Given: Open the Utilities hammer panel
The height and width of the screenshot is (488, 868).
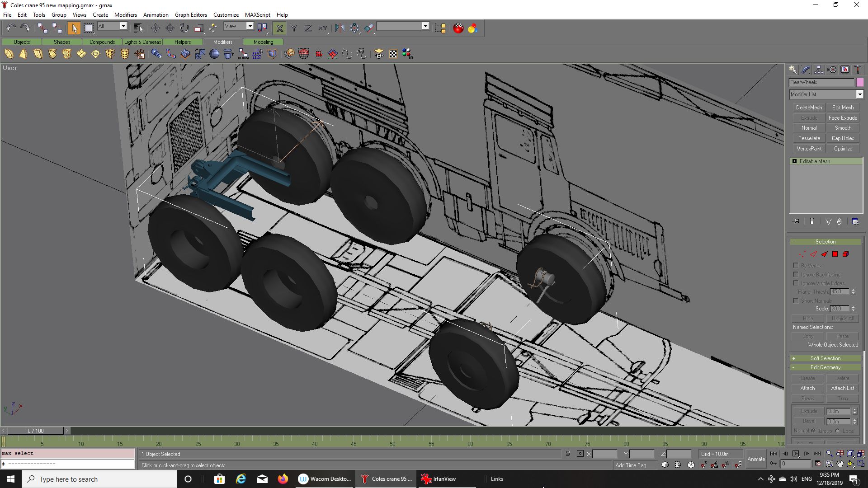Looking at the screenshot, I should (x=858, y=70).
